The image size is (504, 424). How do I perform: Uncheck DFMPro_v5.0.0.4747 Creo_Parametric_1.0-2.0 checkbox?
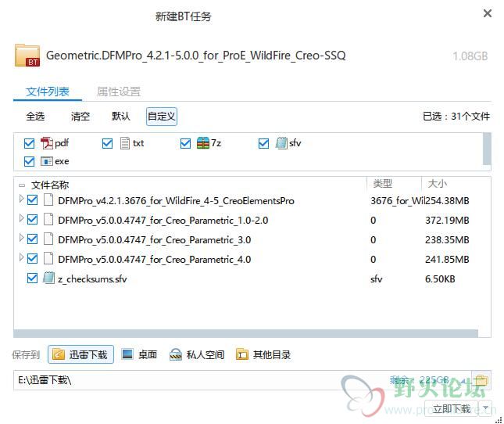coord(33,220)
